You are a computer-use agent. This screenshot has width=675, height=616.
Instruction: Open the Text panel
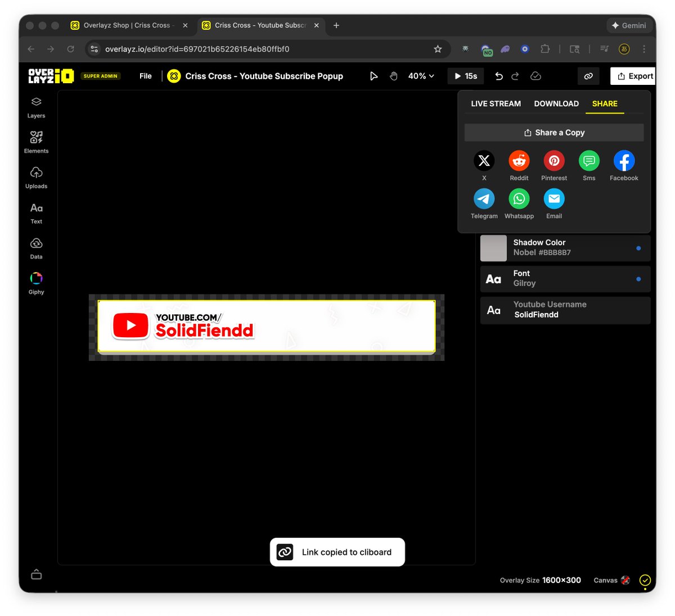pos(36,213)
